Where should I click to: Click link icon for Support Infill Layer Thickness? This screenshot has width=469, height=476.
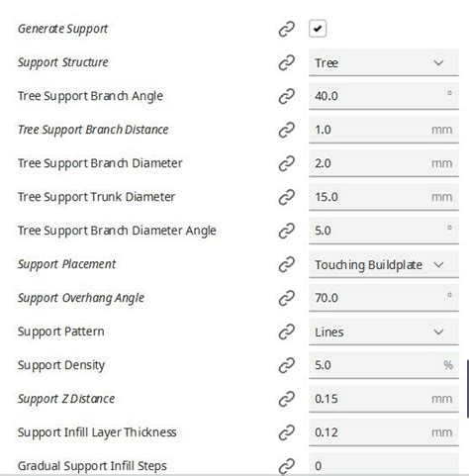coord(286,432)
